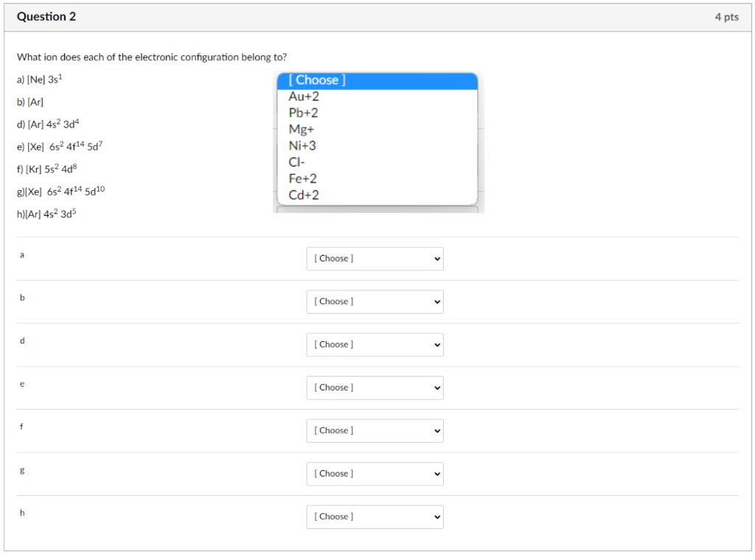Click configuration g) [Xe] 6s2 4f14 5d10
This screenshot has height=560, width=755.
click(60, 191)
